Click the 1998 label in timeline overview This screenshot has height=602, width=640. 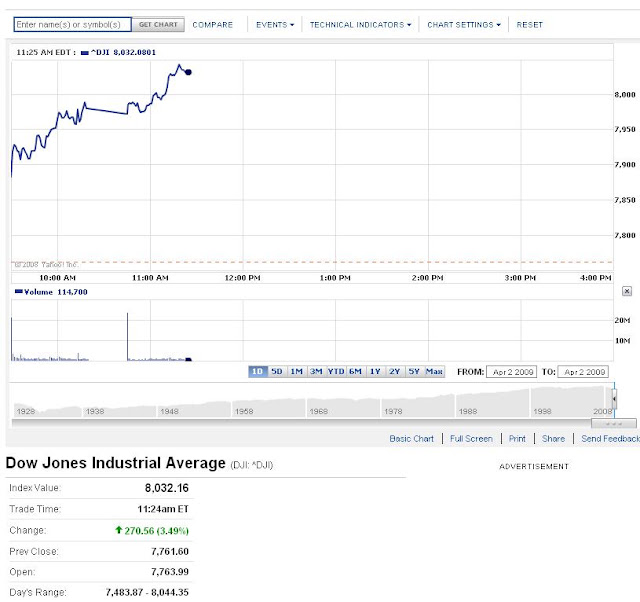(542, 411)
